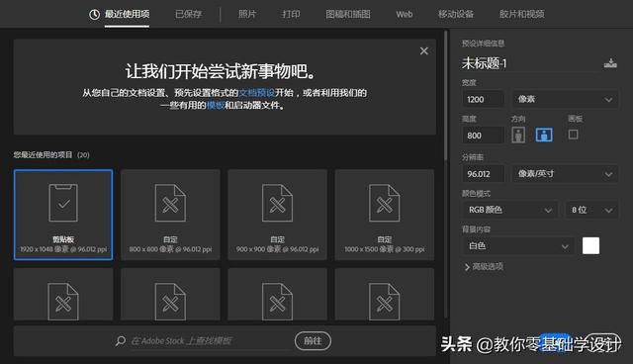Open the 白色 background content dropdown
This screenshot has width=633, height=364.
click(x=518, y=245)
